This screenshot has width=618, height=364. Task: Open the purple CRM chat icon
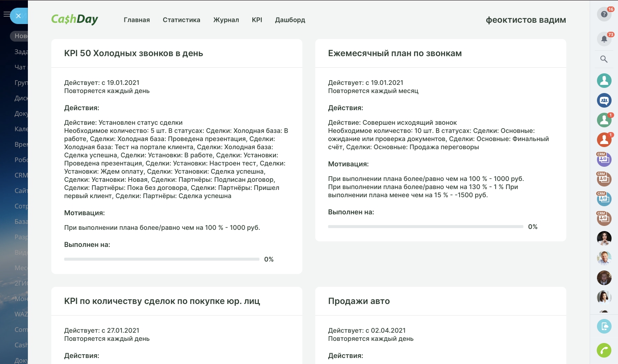(604, 159)
